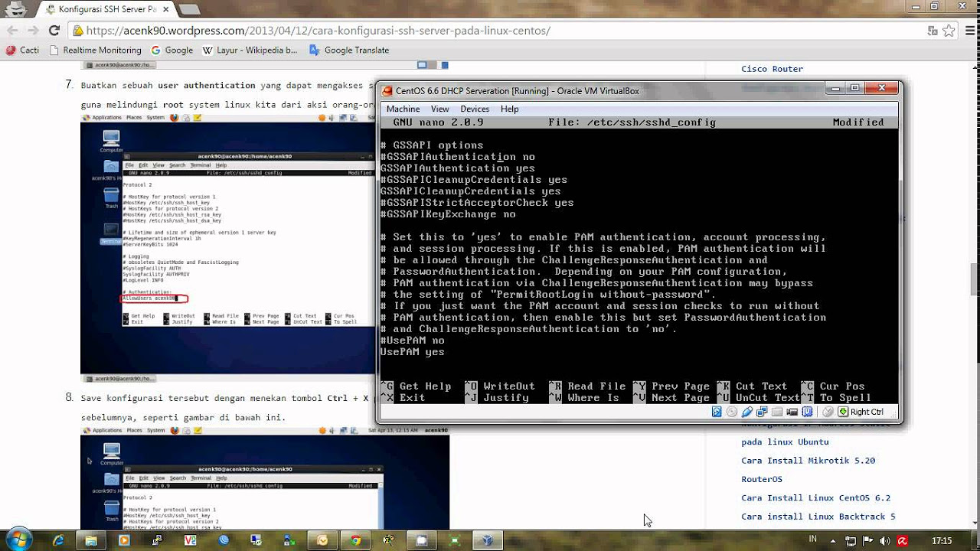The height and width of the screenshot is (551, 980).
Task: Click the Chrome forward navigation arrow
Action: click(x=33, y=31)
